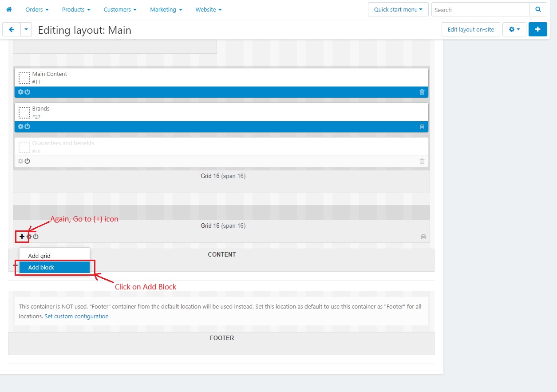
Task: Open the Orders menu
Action: click(37, 9)
